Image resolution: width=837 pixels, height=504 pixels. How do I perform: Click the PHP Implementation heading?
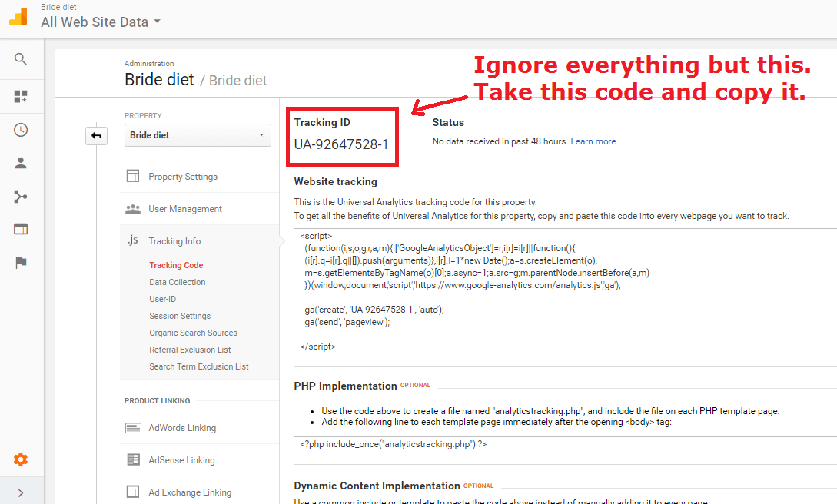[x=345, y=386]
